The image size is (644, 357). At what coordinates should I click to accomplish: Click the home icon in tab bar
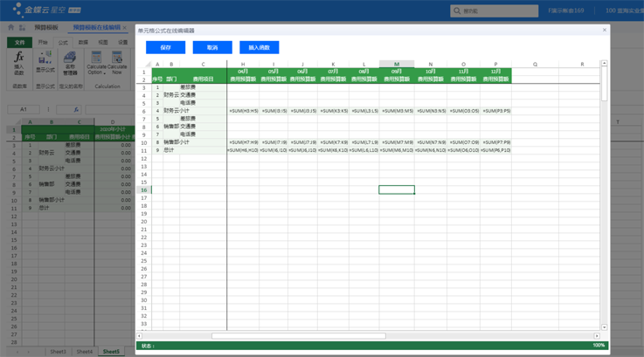click(10, 28)
